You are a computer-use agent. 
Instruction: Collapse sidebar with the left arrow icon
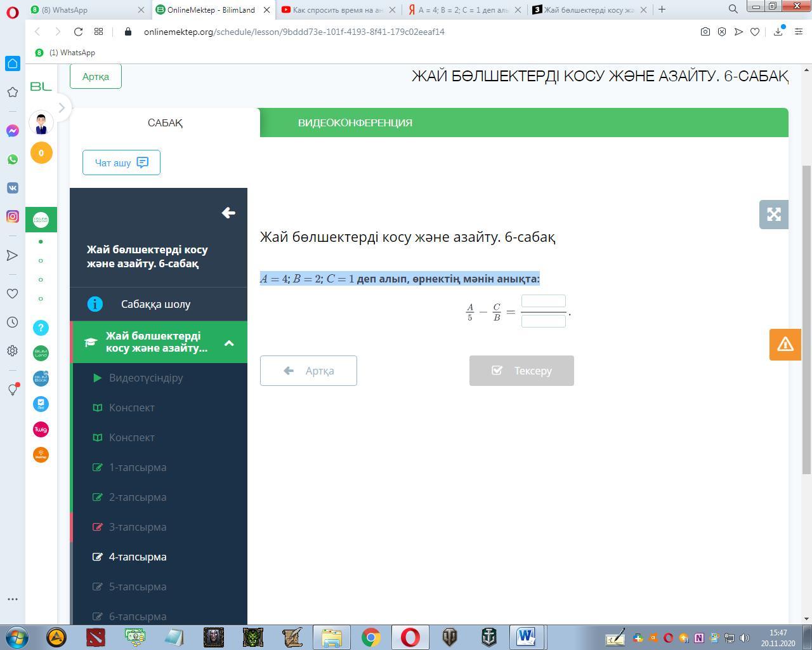point(228,213)
